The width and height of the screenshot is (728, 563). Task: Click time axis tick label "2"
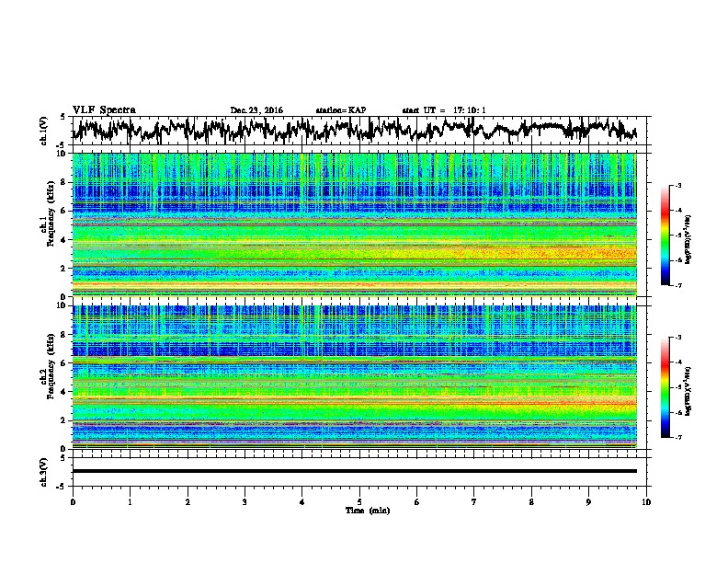pyautogui.click(x=188, y=501)
